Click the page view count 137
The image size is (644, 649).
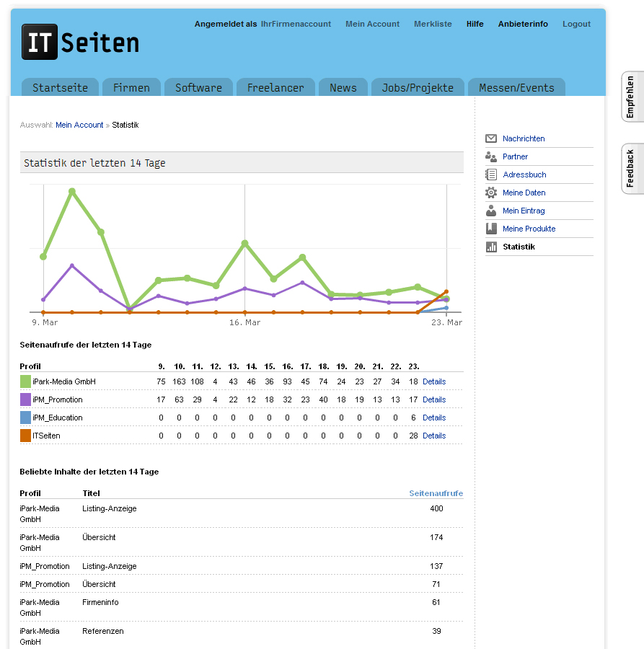436,566
